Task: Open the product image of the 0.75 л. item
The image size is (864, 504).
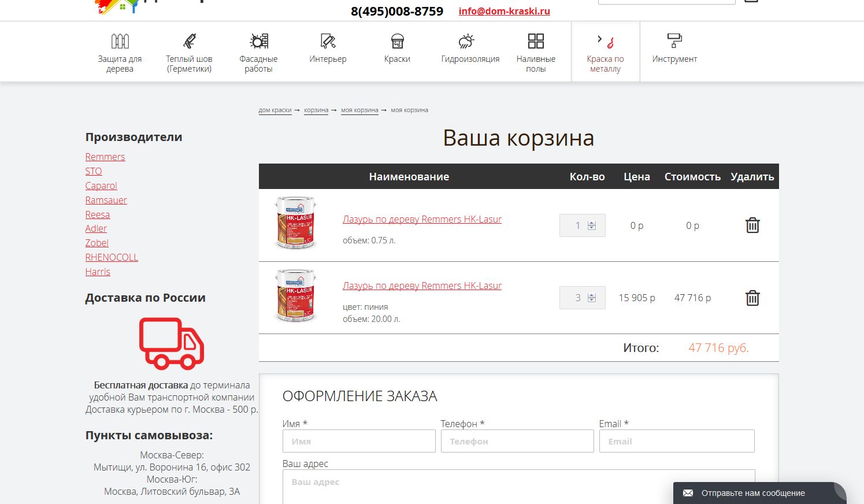Action: point(295,223)
